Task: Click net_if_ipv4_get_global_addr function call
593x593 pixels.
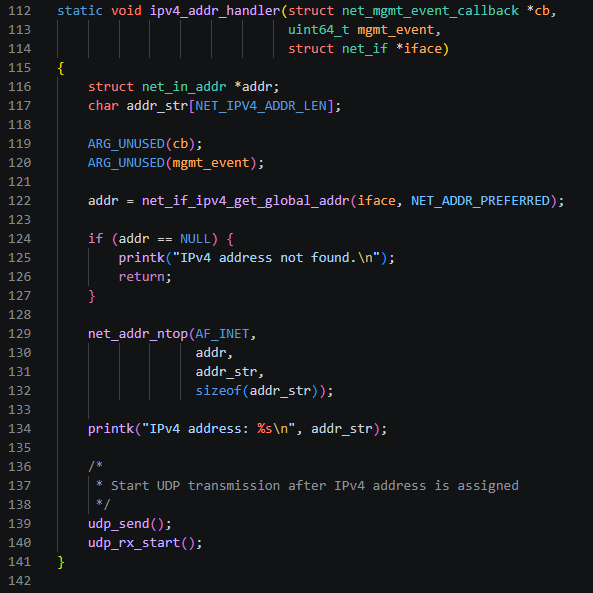Action: click(x=245, y=201)
